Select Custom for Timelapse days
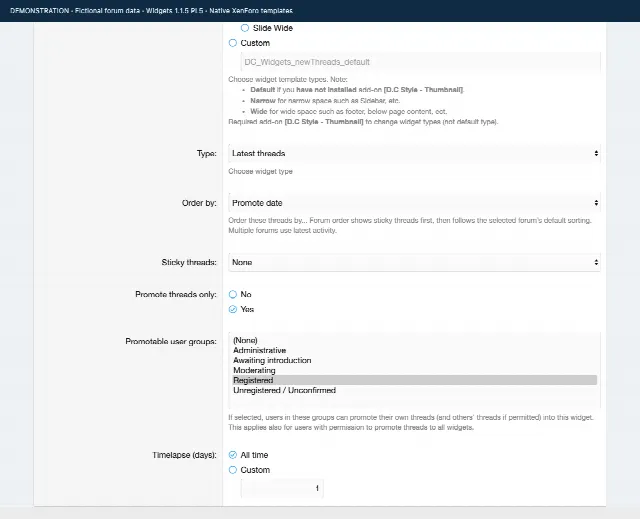The image size is (640, 519). (x=233, y=470)
